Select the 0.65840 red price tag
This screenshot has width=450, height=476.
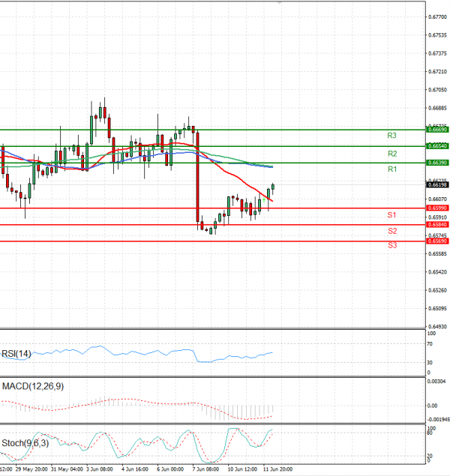click(437, 225)
